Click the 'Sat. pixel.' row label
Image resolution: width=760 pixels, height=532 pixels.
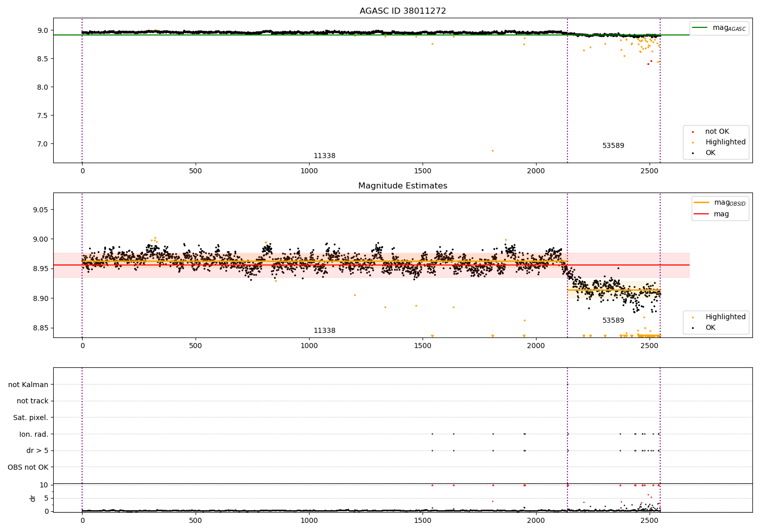31,417
